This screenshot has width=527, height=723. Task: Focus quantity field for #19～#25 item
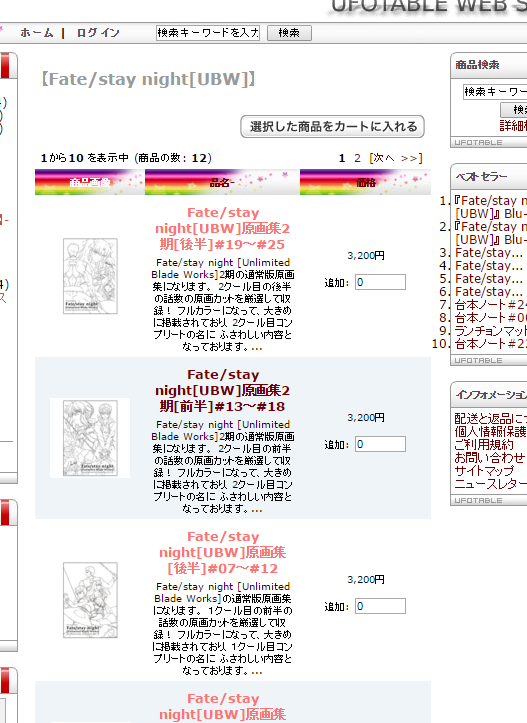point(380,282)
